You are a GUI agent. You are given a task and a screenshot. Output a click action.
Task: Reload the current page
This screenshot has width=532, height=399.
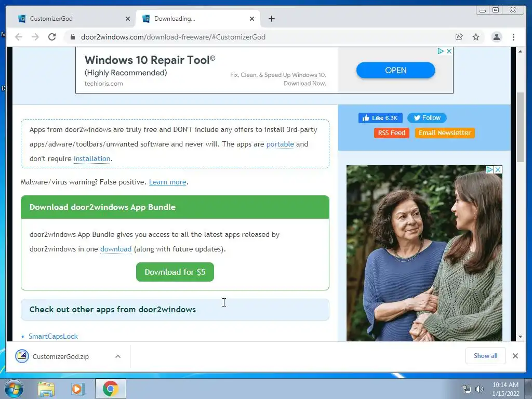coord(52,37)
